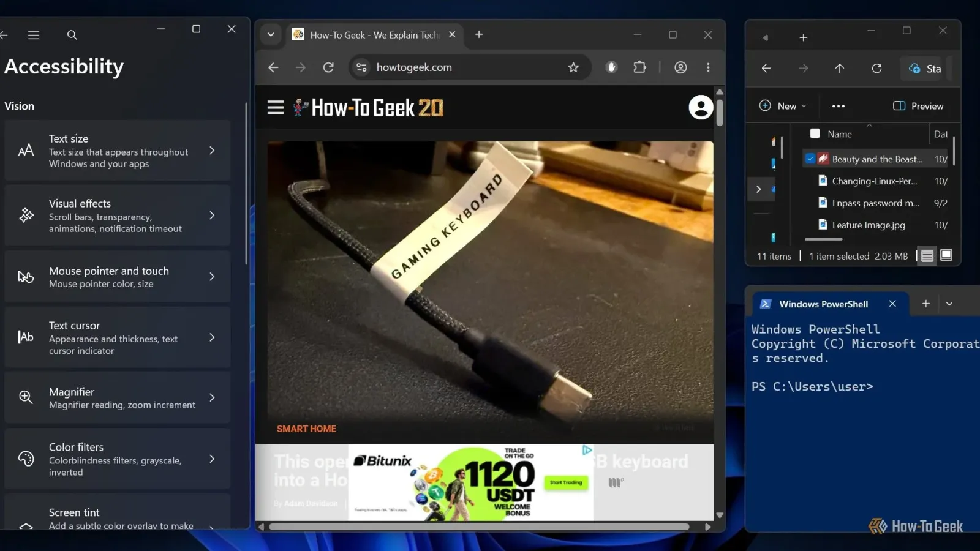The width and height of the screenshot is (980, 551).
Task: Select the Windows PowerShell tab
Action: click(x=823, y=304)
